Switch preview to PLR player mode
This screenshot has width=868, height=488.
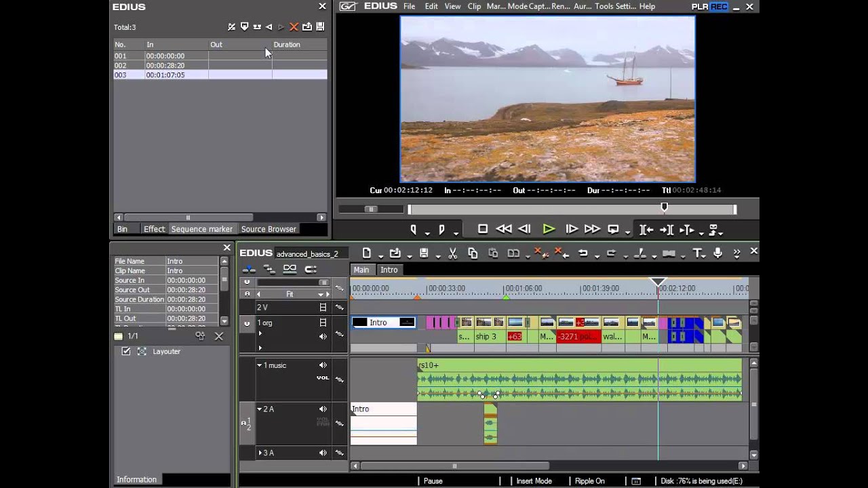coord(700,7)
